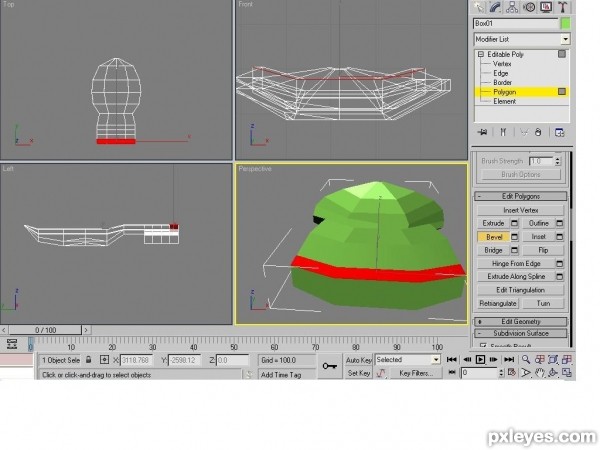600x450 pixels.
Task: Open the Motion command panel tab
Action: 529,7
